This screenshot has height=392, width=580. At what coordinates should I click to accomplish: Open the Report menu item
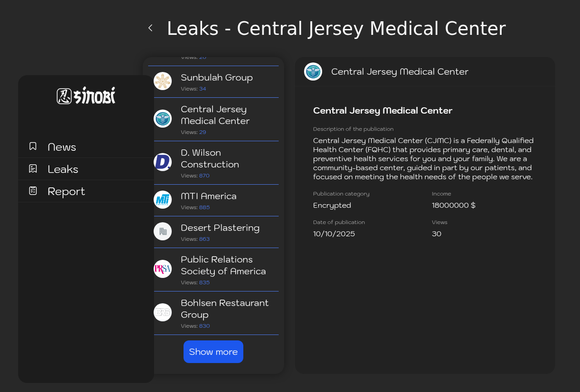tap(66, 191)
